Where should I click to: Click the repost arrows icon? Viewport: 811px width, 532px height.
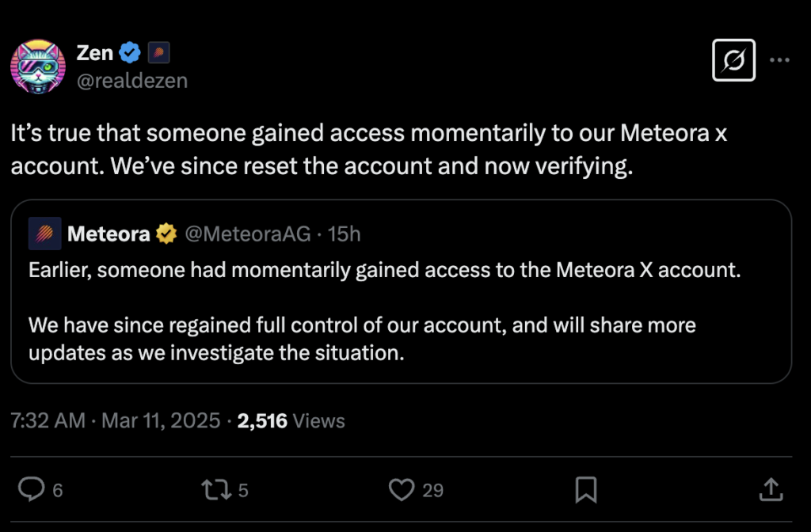(x=216, y=489)
